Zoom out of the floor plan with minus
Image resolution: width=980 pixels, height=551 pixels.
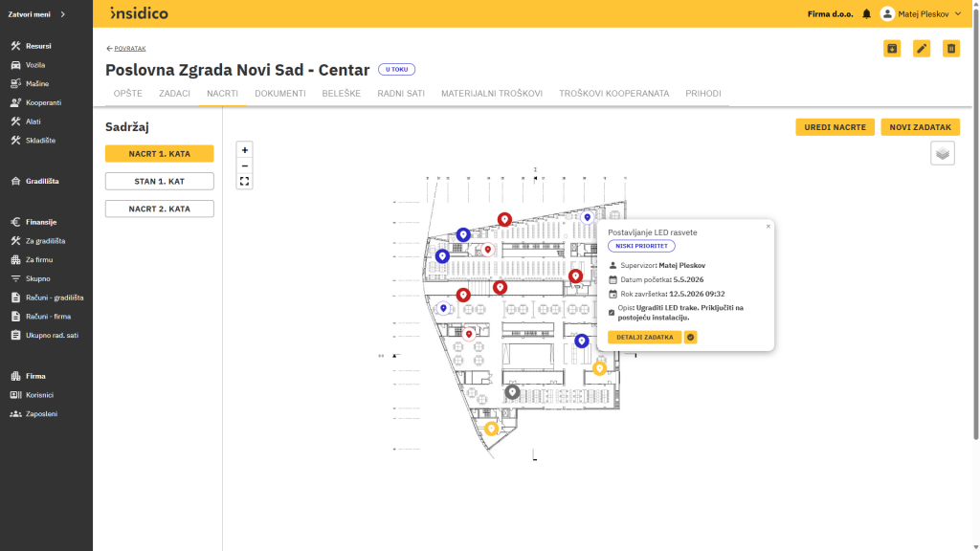coord(244,165)
